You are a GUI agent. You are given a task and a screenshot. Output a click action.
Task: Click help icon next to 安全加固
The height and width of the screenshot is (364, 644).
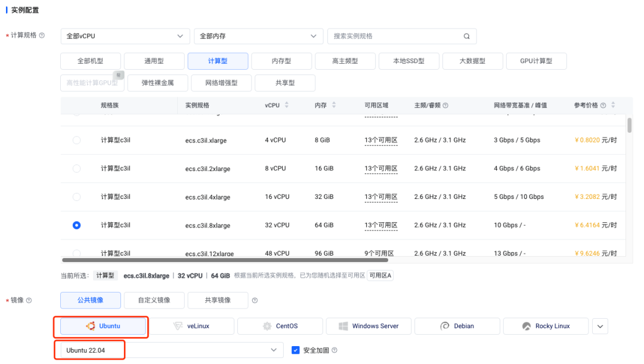(335, 350)
